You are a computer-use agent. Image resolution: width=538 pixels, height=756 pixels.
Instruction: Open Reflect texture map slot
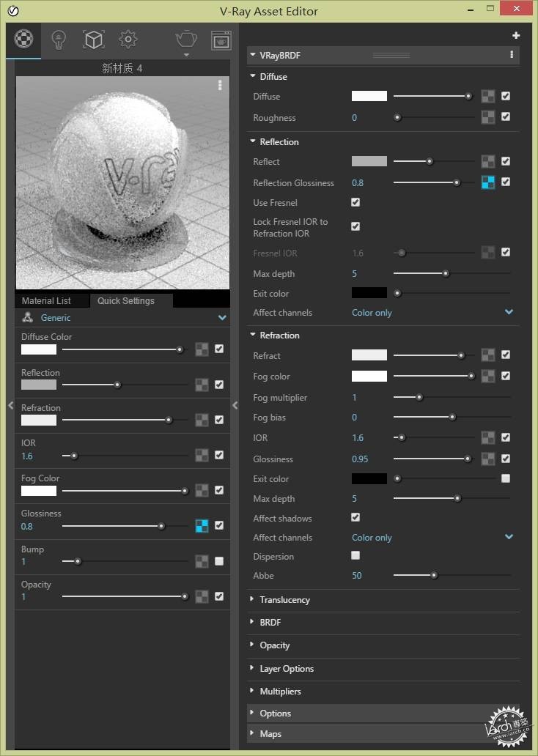(x=488, y=161)
